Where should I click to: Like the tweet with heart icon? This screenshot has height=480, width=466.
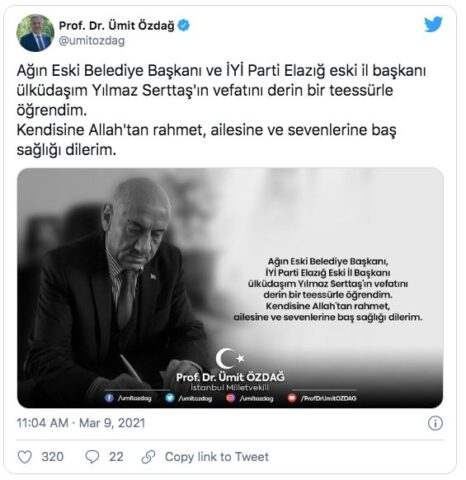pos(25,457)
